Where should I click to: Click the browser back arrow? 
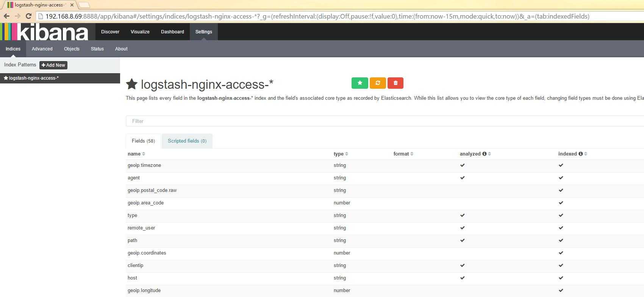(x=6, y=16)
